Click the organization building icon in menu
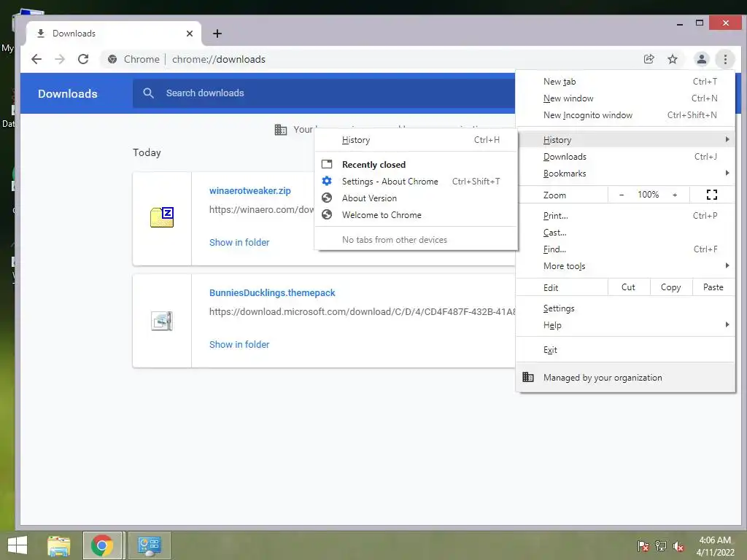This screenshot has height=560, width=747. click(528, 377)
